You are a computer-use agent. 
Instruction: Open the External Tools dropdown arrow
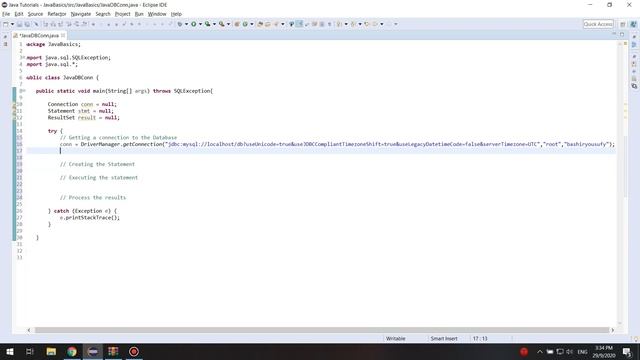(229, 24)
